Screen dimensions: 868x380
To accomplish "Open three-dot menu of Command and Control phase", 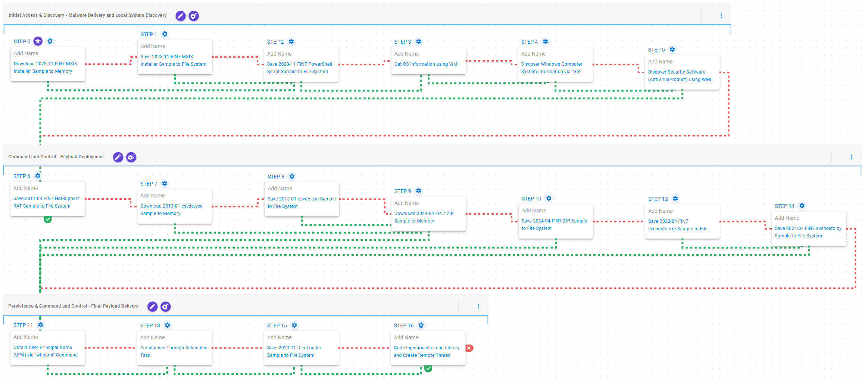I will click(852, 157).
